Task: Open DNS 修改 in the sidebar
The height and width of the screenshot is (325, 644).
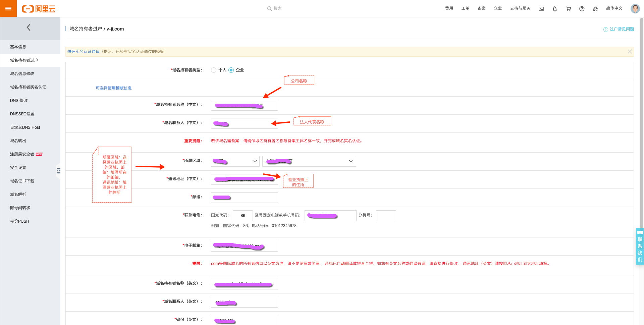Action: pos(19,101)
